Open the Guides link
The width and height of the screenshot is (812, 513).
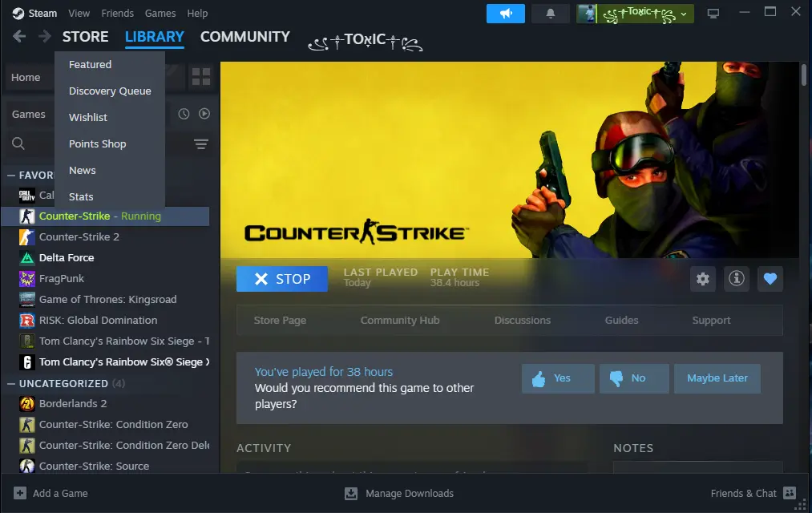[621, 321]
